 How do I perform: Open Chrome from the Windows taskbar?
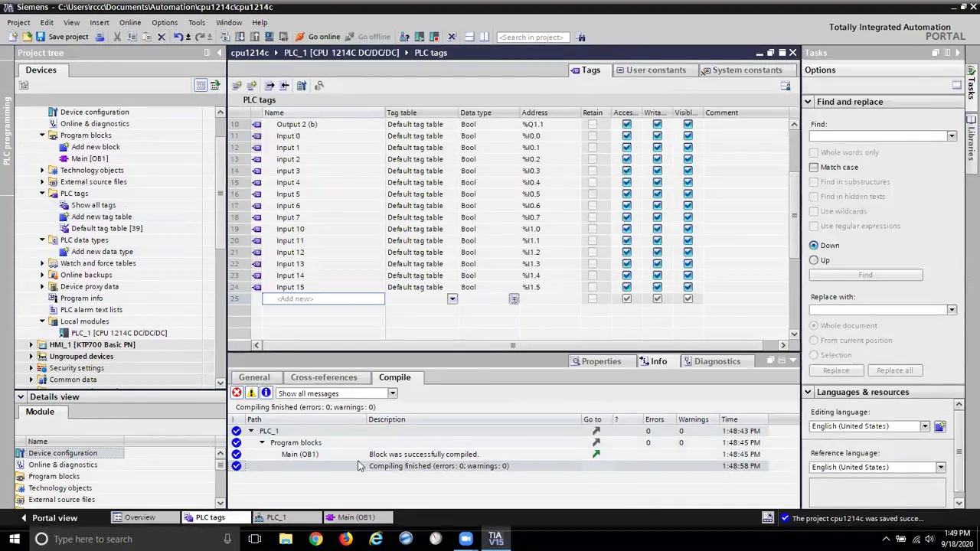(x=315, y=539)
